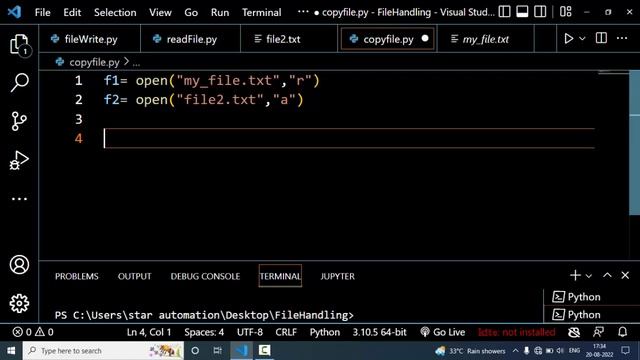The height and width of the screenshot is (360, 640).
Task: Split the editor to the right
Action: [601, 38]
